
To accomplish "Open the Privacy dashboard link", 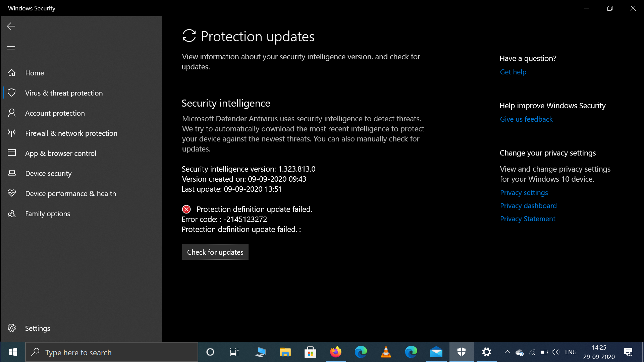I will 528,205.
